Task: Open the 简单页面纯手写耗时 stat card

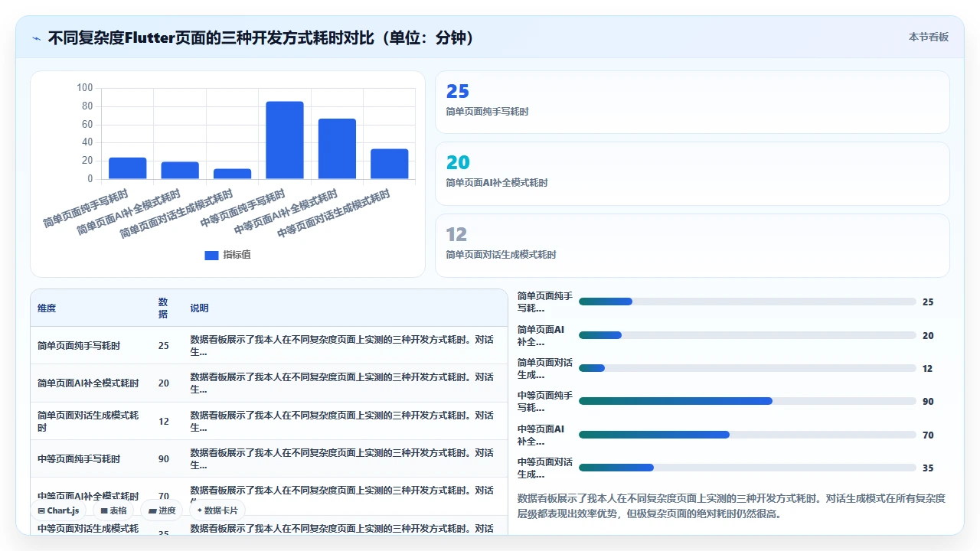Action: [x=692, y=103]
